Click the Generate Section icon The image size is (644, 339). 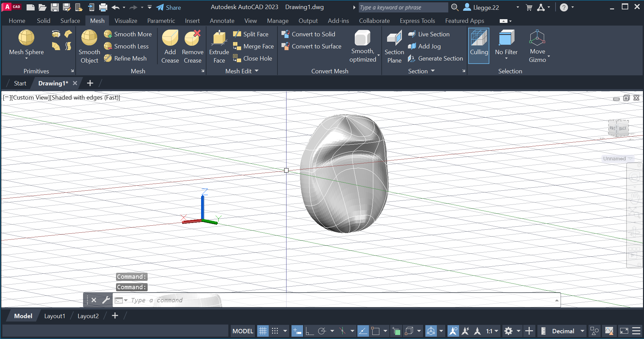(412, 58)
